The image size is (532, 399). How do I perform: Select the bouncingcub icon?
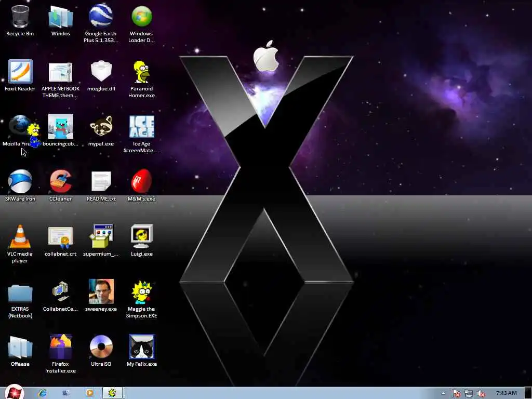[60, 126]
